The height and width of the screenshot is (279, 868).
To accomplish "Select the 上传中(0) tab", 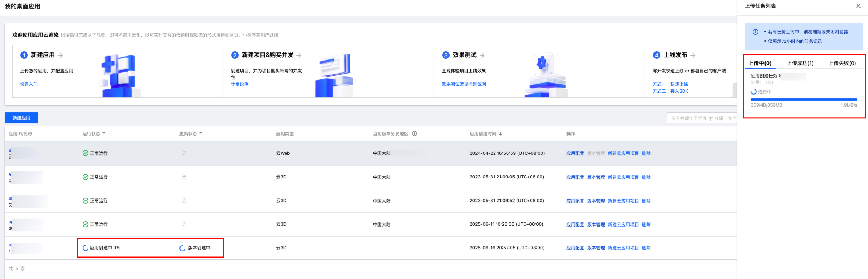I will (x=760, y=63).
